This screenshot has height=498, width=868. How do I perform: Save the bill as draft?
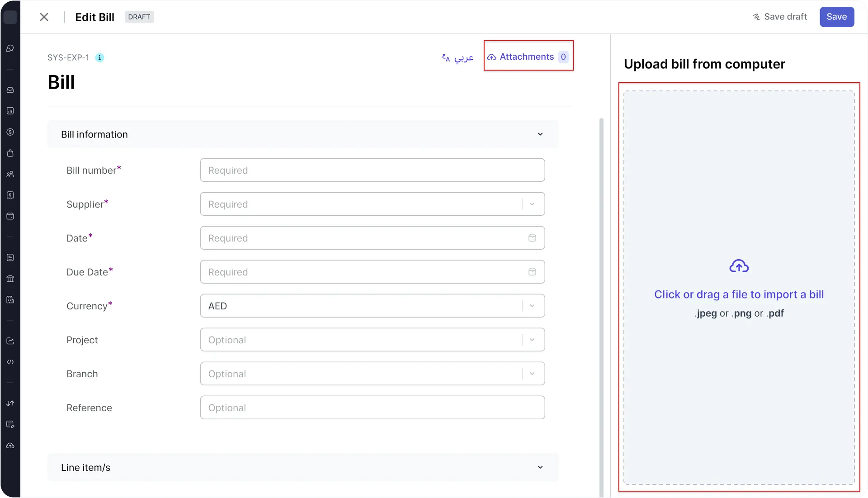779,17
